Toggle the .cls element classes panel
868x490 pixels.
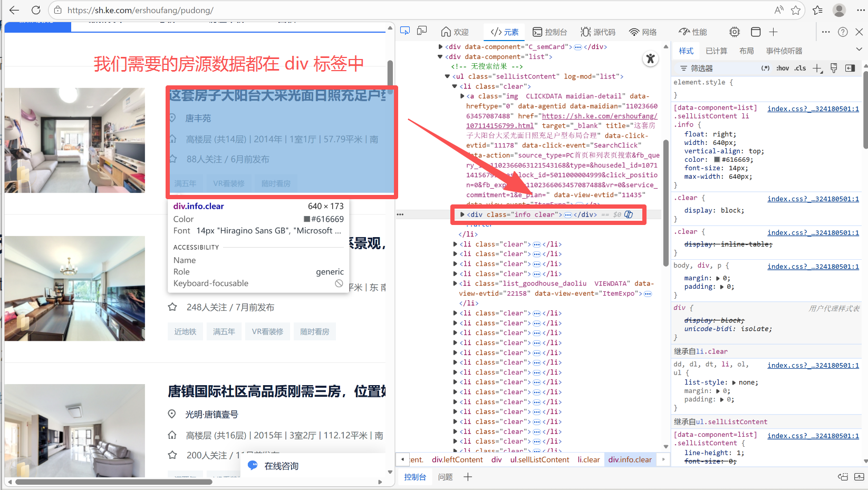801,68
